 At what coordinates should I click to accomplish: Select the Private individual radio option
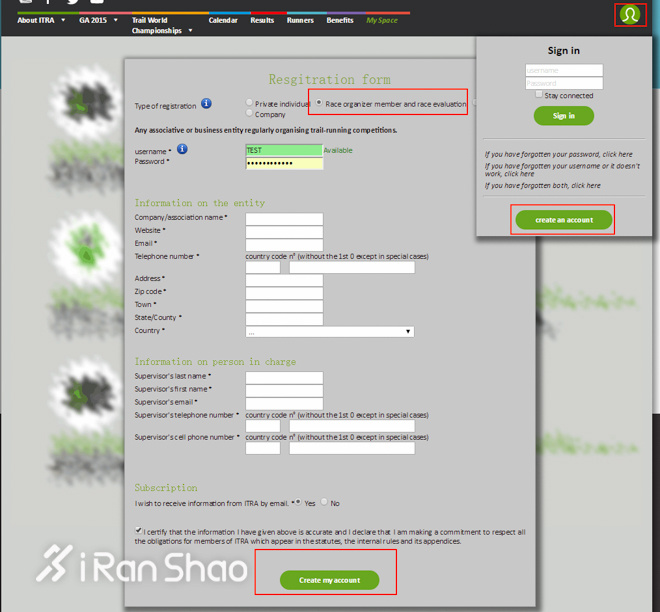pyautogui.click(x=250, y=103)
